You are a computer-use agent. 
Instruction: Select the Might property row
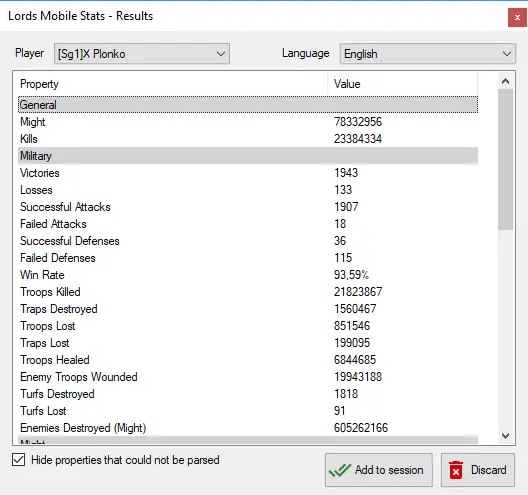[x=248, y=122]
